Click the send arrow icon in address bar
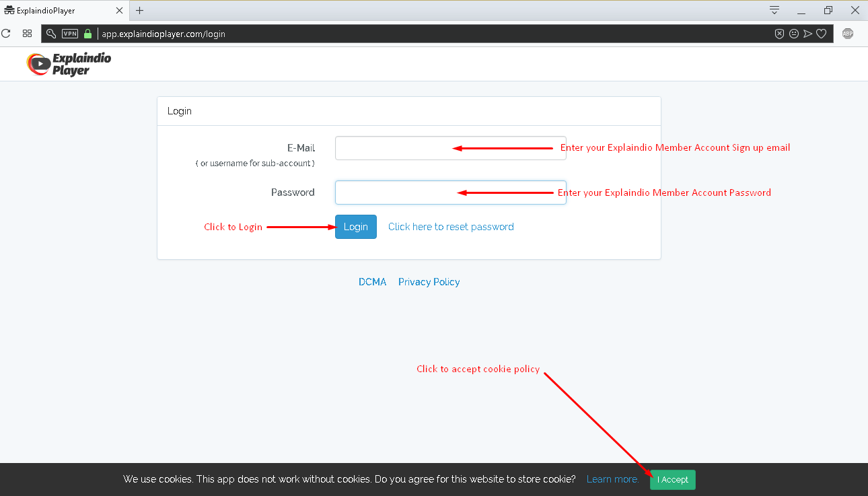Viewport: 868px width, 496px height. 808,34
